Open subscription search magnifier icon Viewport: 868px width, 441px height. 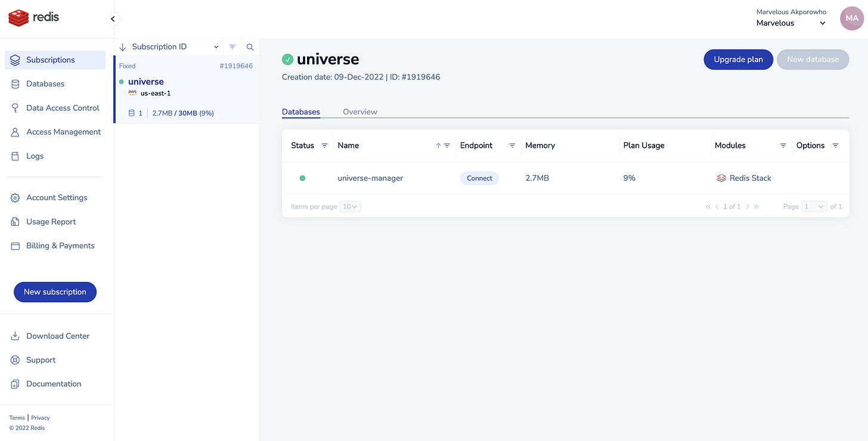click(x=250, y=47)
